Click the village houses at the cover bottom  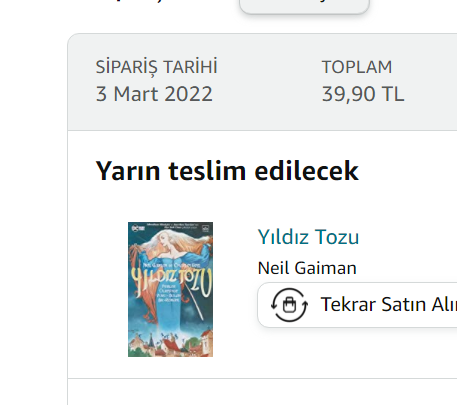(170, 343)
